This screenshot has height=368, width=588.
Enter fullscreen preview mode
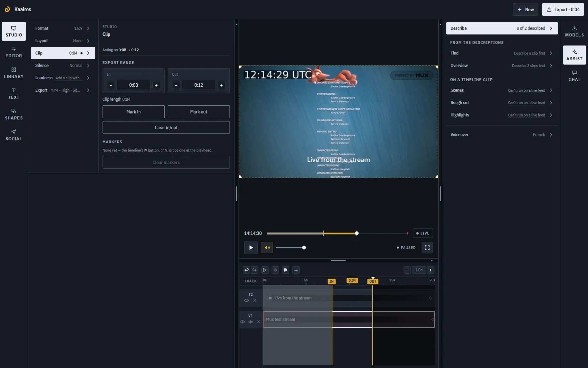427,248
